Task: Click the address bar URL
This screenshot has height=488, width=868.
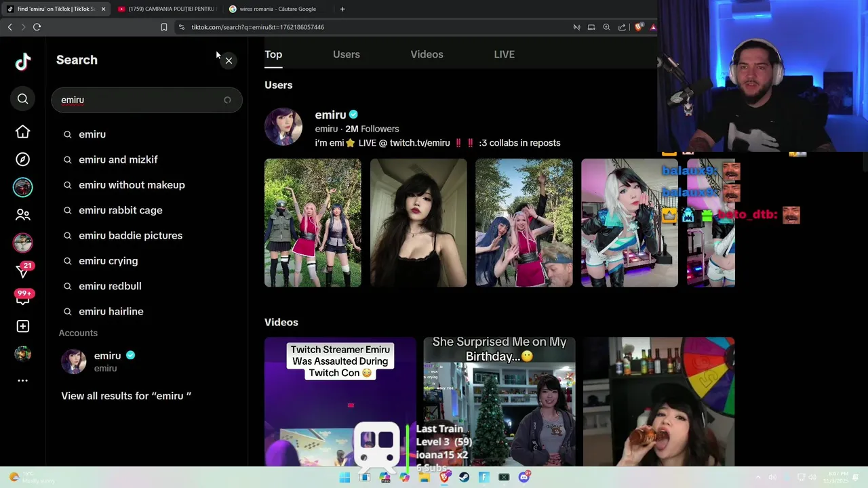Action: pyautogui.click(x=258, y=27)
